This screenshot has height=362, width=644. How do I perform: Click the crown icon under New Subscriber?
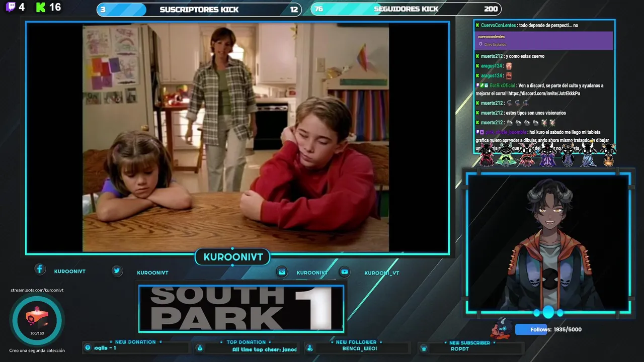424,348
